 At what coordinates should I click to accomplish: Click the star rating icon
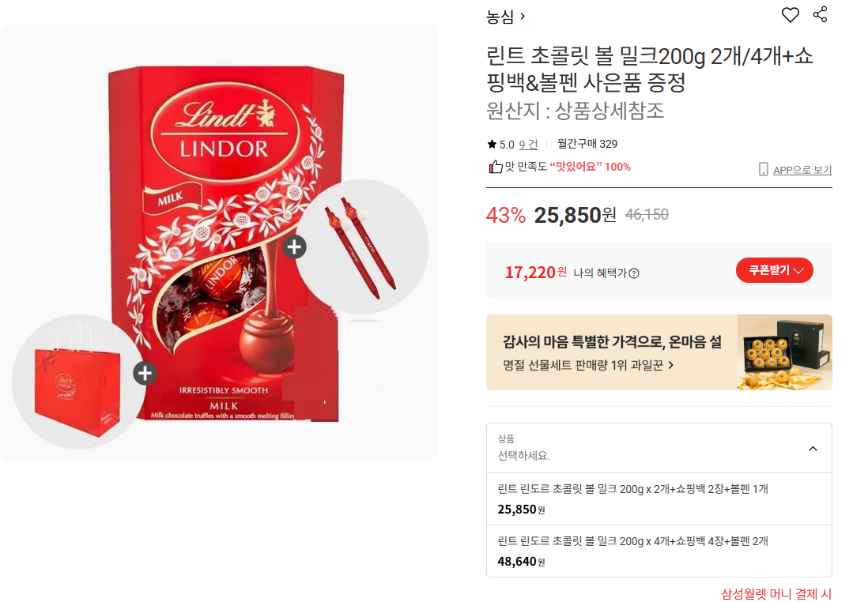point(492,145)
